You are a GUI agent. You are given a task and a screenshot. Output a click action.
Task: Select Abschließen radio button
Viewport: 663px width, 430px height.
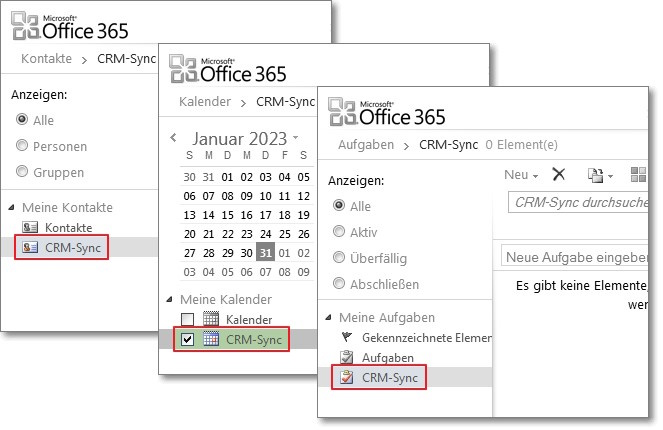tap(339, 283)
